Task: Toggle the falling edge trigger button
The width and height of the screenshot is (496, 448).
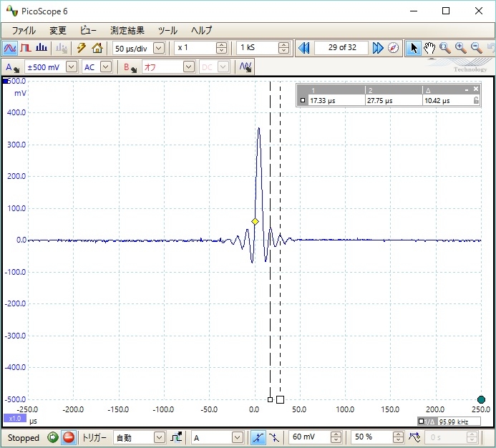Action: tap(274, 437)
